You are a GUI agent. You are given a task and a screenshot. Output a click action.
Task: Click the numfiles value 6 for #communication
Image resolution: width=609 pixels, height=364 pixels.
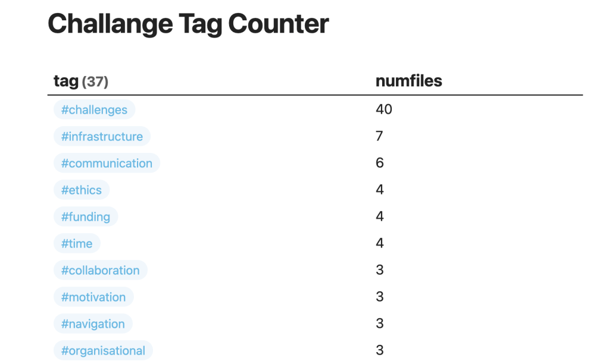coord(380,163)
